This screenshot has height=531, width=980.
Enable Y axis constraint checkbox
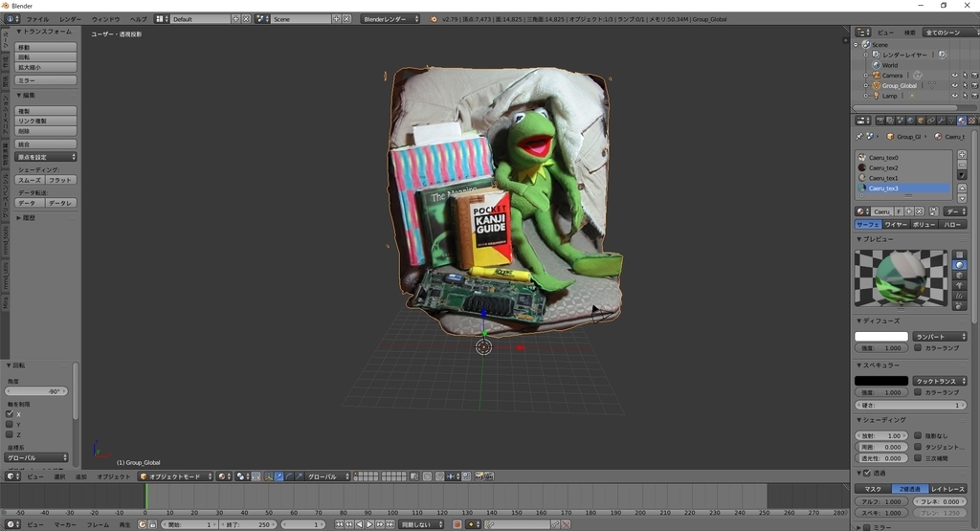click(x=10, y=424)
